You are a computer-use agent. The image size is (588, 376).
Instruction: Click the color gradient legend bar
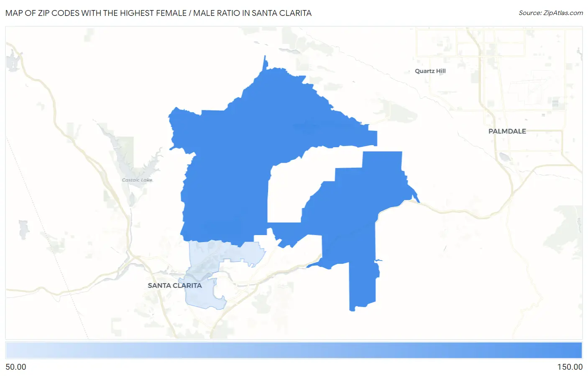pyautogui.click(x=294, y=350)
